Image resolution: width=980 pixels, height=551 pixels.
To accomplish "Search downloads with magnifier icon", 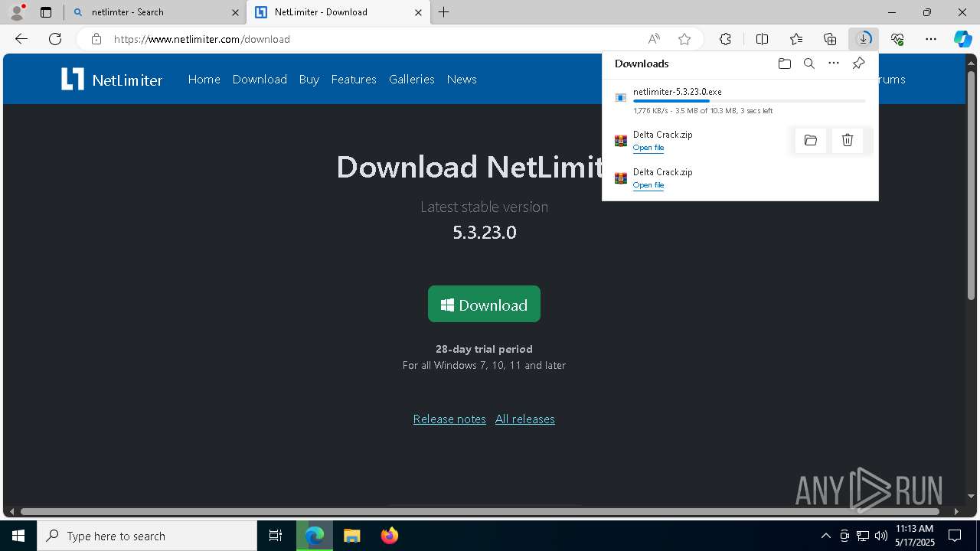I will click(809, 64).
